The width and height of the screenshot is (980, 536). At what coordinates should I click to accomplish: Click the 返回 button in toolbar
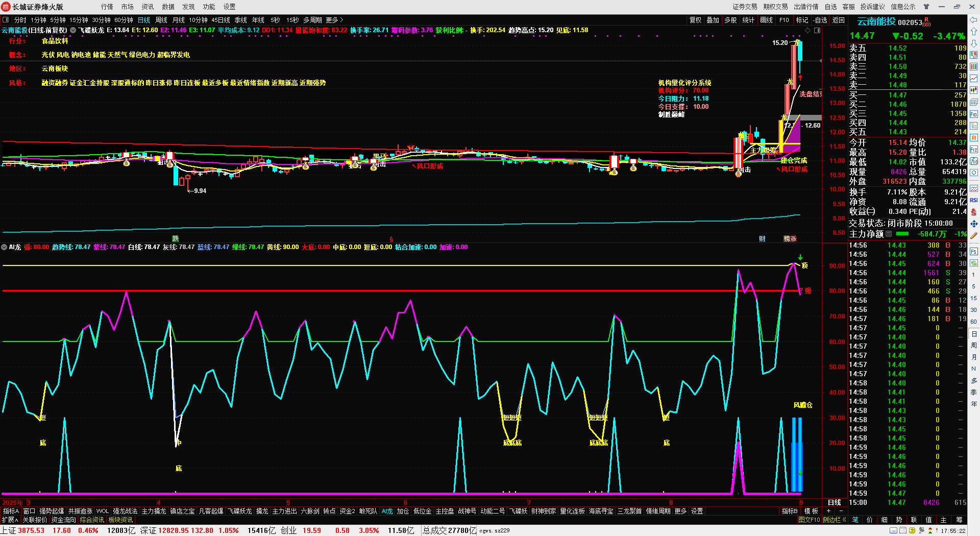(839, 20)
